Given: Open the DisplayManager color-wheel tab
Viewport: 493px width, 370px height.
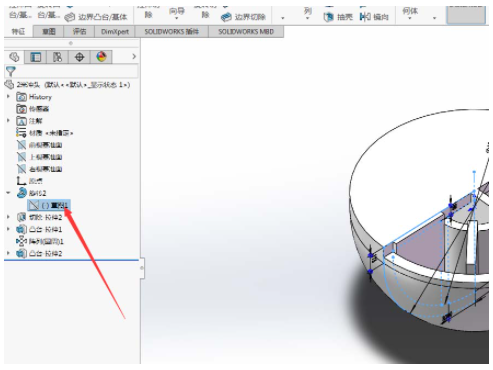Looking at the screenshot, I should (101, 57).
